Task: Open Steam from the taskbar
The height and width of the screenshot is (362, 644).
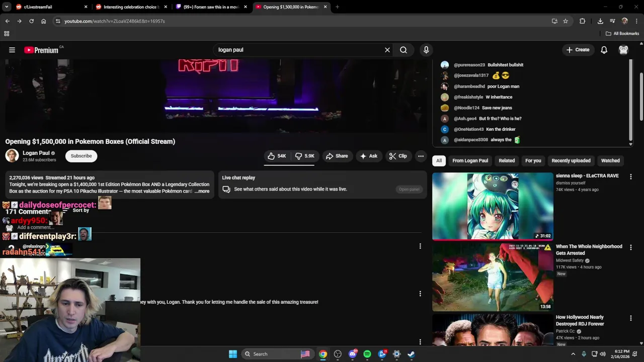Action: tap(411, 354)
